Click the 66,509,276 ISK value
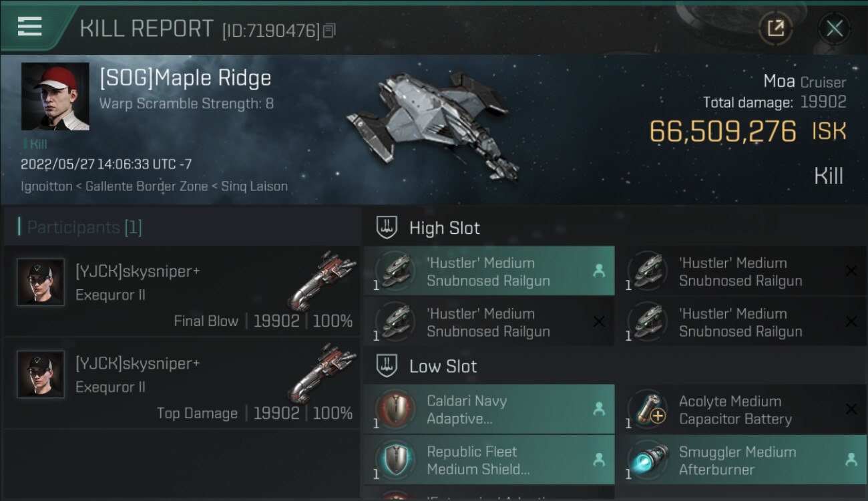Screen dimensions: 868x501 tap(723, 132)
